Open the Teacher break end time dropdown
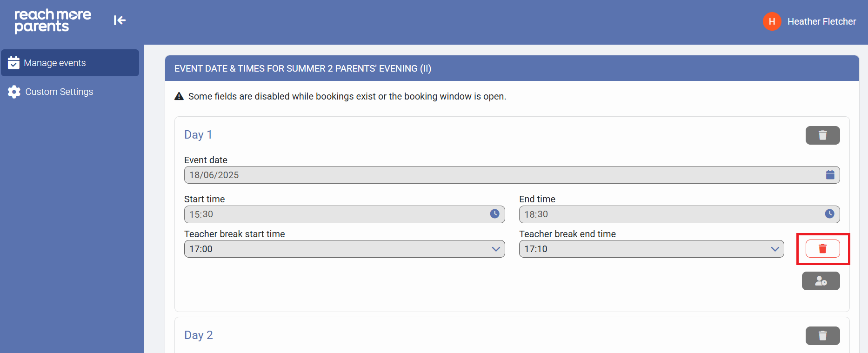The image size is (868, 353). pos(651,249)
